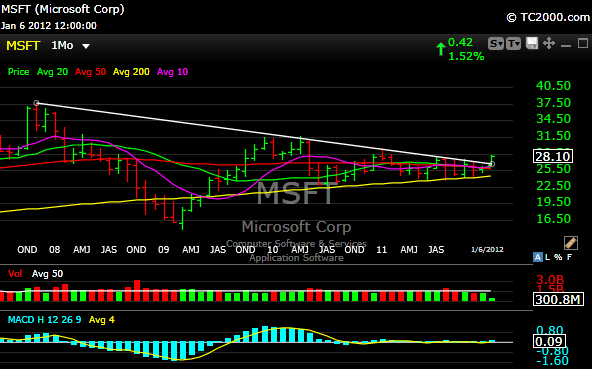592x369 pixels.
Task: Click the 31.50 price scale label
Action: 553,136
